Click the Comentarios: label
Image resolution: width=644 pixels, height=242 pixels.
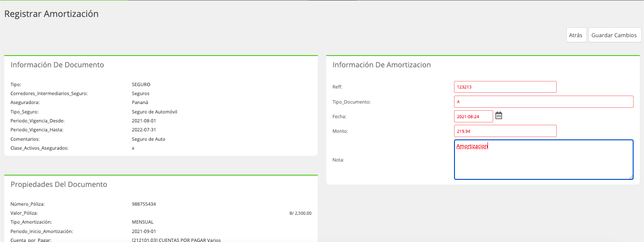point(25,139)
